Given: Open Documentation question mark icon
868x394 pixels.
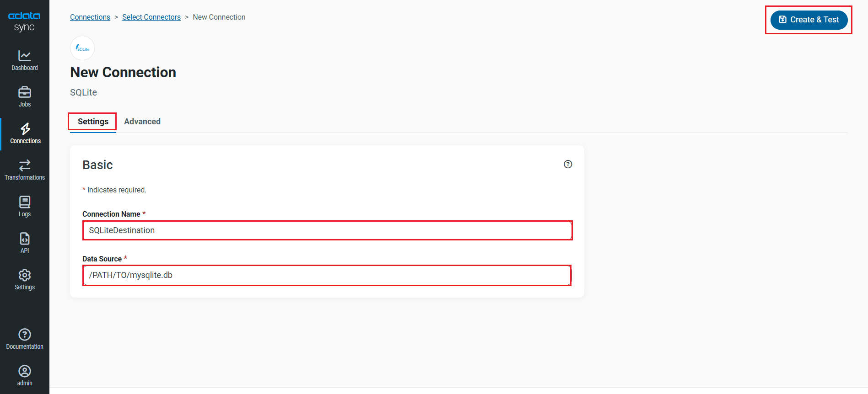Looking at the screenshot, I should point(25,335).
